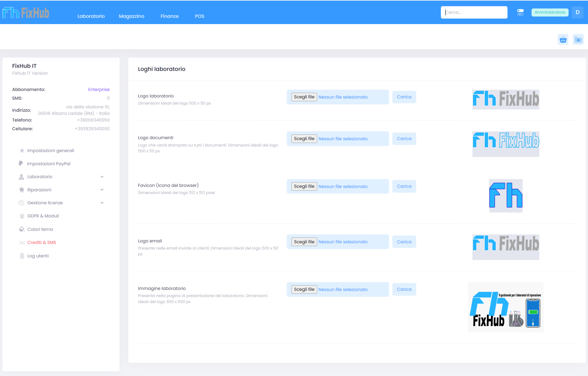Open GDPR & Moduli shield icon
The image size is (588, 376).
click(22, 216)
